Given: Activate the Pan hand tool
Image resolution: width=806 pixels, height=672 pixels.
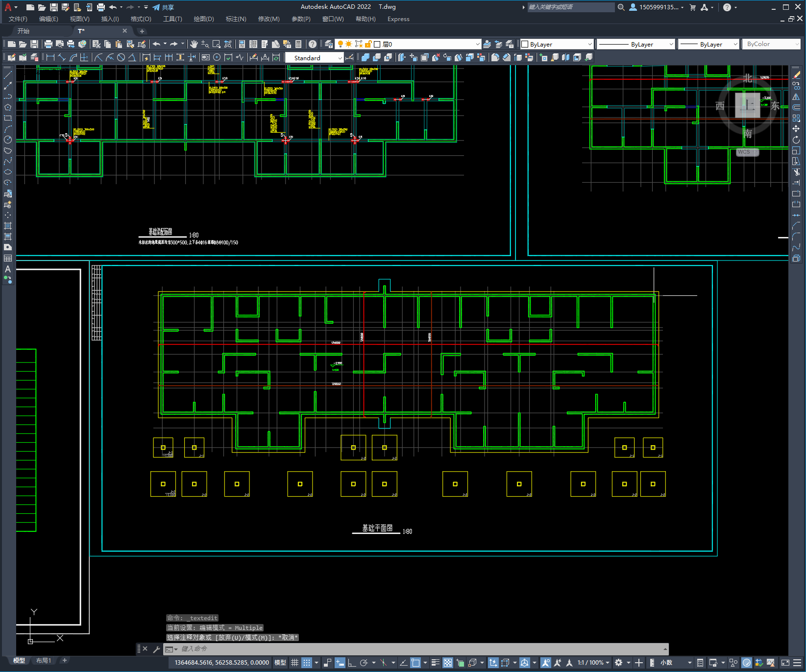Looking at the screenshot, I should pyautogui.click(x=194, y=44).
